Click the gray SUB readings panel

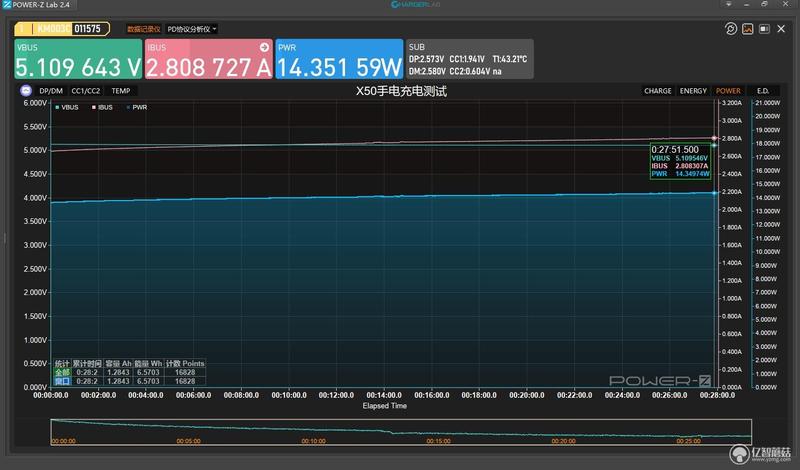click(470, 59)
